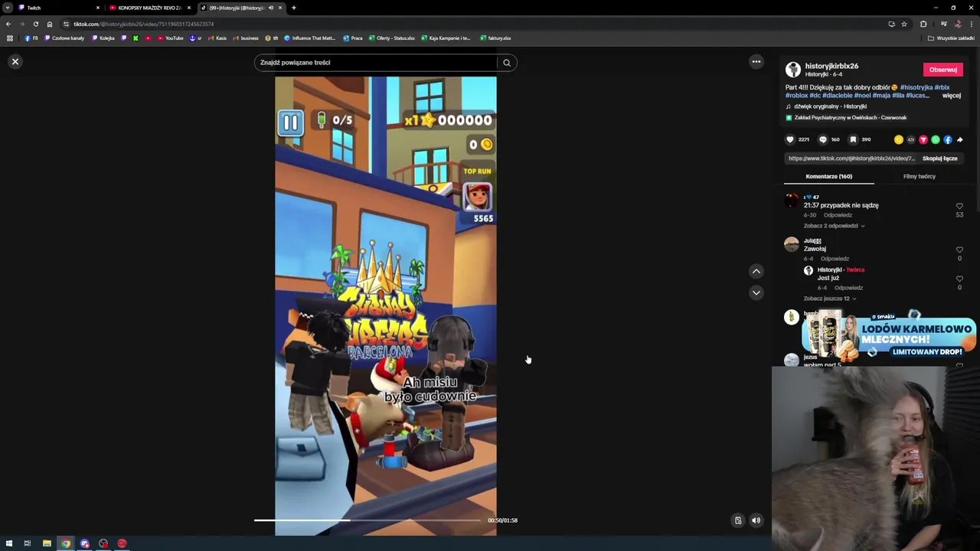Switch to Filmy twórcy tab
Screen dimensions: 980x551
tap(919, 177)
